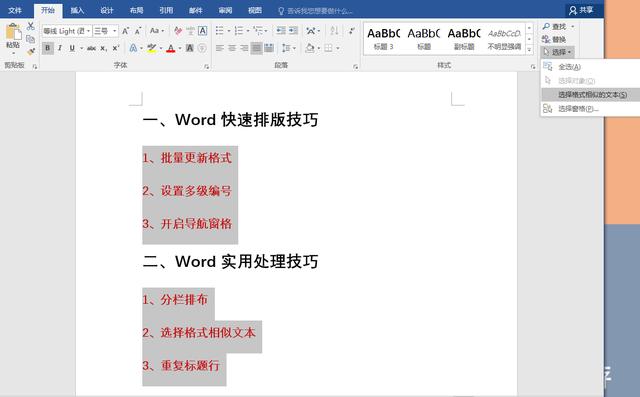Viewport: 640px width, 397px height.
Task: Click the numbered list icon
Action: (239, 31)
